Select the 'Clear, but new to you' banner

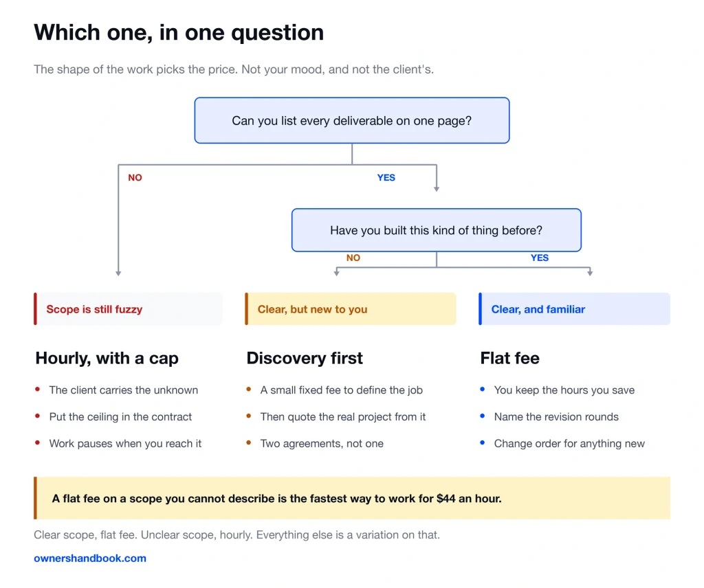pos(350,309)
